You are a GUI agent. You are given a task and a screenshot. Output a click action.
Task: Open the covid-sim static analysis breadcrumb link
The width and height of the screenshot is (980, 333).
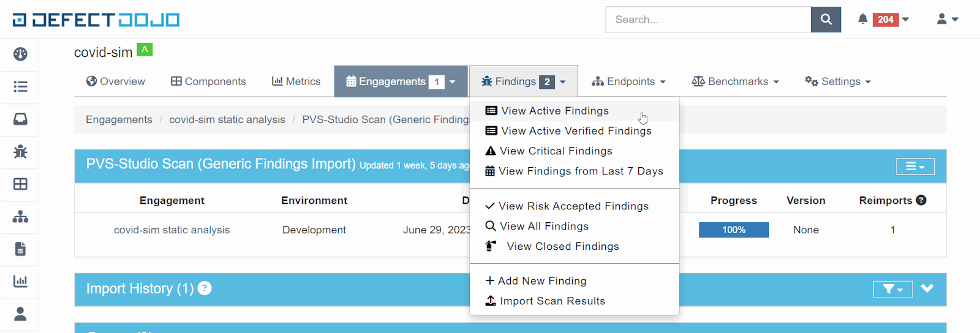click(227, 119)
